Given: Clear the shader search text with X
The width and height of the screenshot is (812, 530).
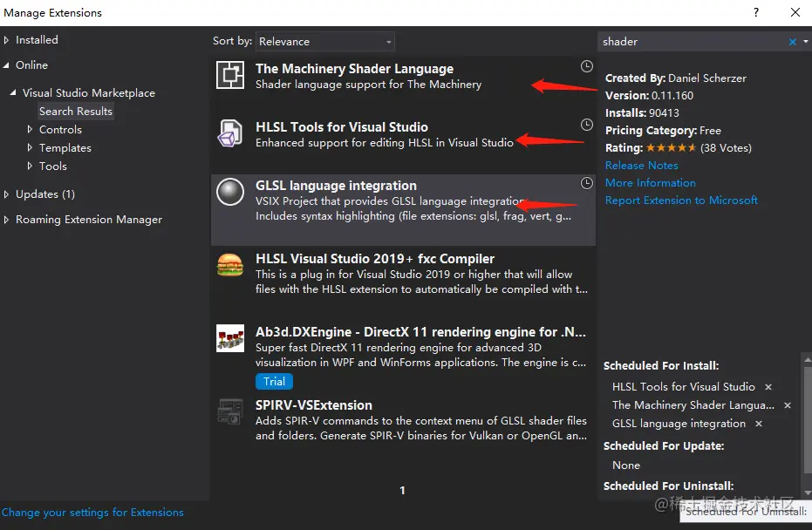Looking at the screenshot, I should click(x=792, y=42).
